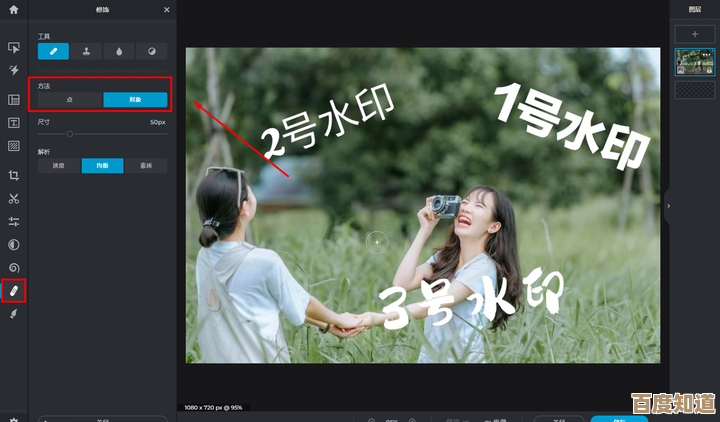Choose the Heal bandage tool in the panel
The width and height of the screenshot is (720, 422).
[53, 51]
